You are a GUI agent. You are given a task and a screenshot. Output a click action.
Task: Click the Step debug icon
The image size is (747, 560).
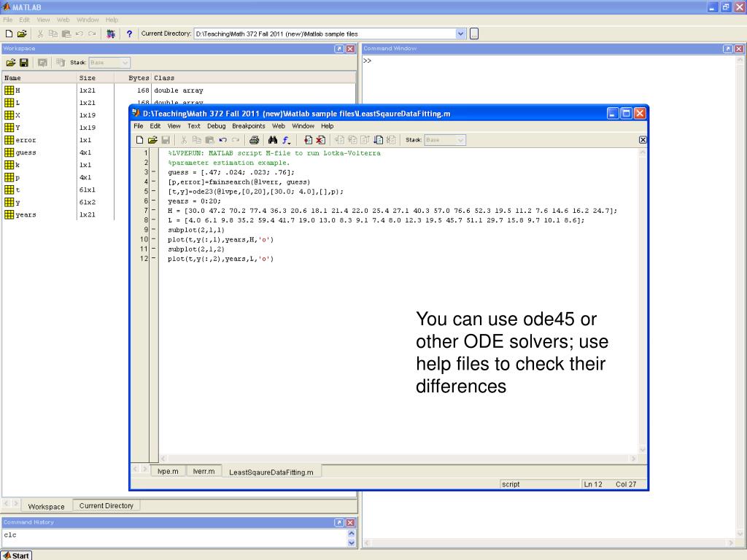[339, 140]
